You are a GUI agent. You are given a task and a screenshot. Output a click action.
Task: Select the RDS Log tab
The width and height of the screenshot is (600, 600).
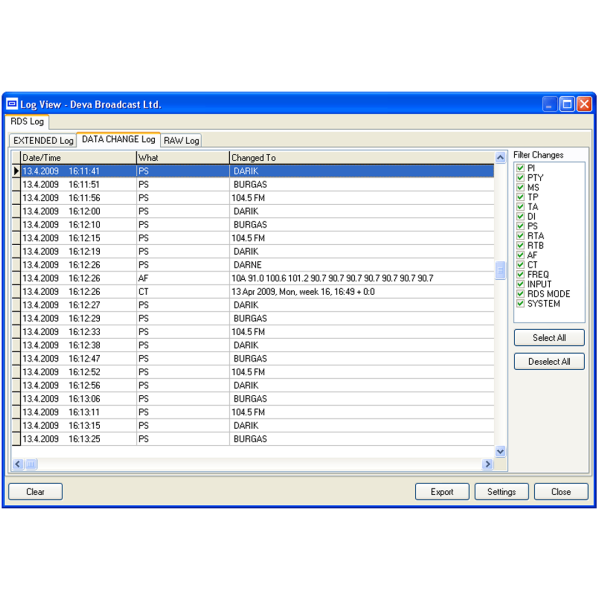tap(27, 122)
